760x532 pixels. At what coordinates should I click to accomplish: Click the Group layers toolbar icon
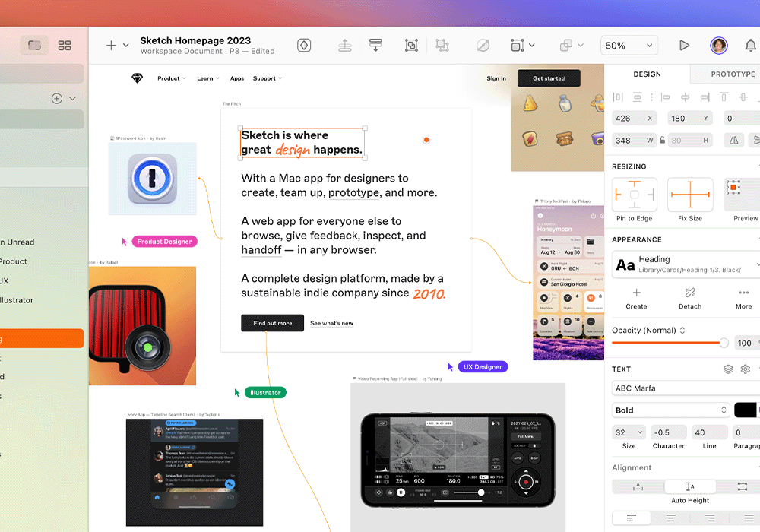(x=411, y=46)
